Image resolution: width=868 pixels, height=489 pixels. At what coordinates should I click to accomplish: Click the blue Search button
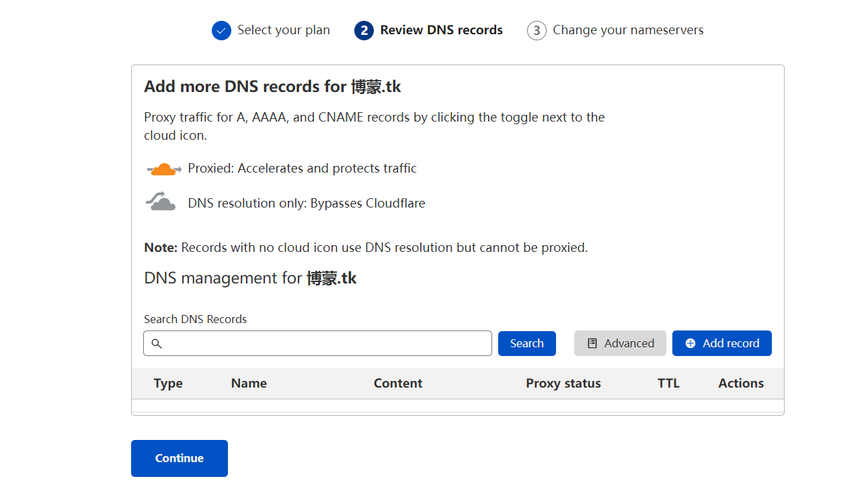coord(527,343)
